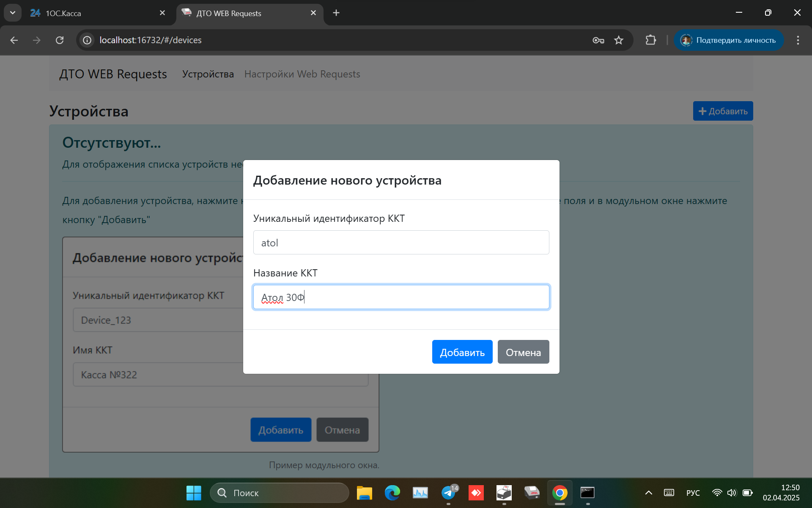Viewport: 812px width, 508px height.
Task: Click the Подтвердить личность profile button
Action: tap(728, 40)
